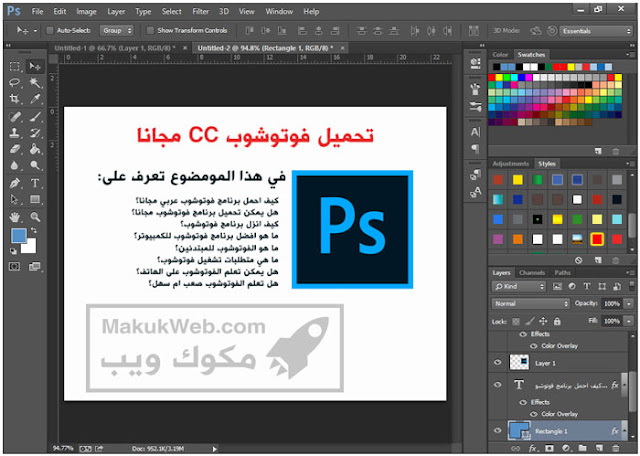The width and height of the screenshot is (640, 456).
Task: Open Auto-Select Group dropdown
Action: [x=117, y=31]
